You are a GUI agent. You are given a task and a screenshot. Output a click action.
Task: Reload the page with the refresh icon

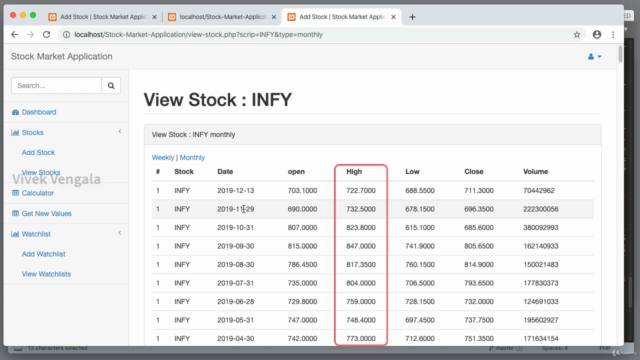(47, 35)
